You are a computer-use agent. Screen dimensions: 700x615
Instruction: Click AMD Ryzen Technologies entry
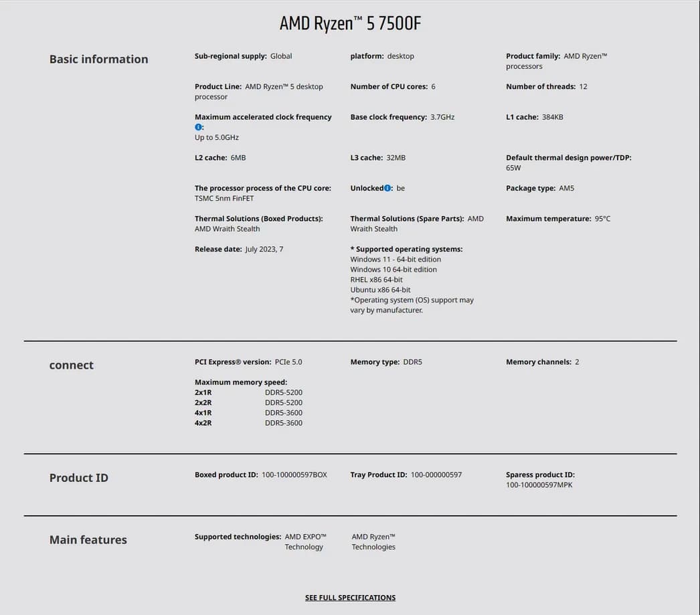(x=373, y=542)
